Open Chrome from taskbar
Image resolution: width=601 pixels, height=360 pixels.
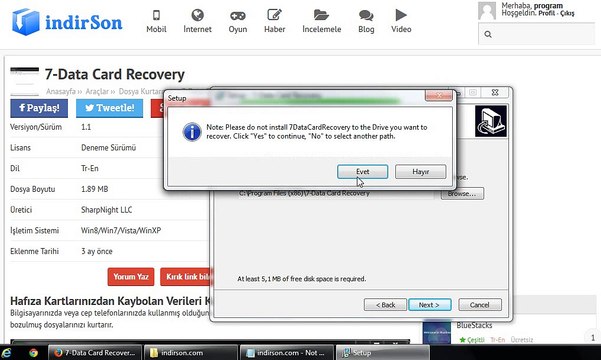pyautogui.click(x=33, y=352)
